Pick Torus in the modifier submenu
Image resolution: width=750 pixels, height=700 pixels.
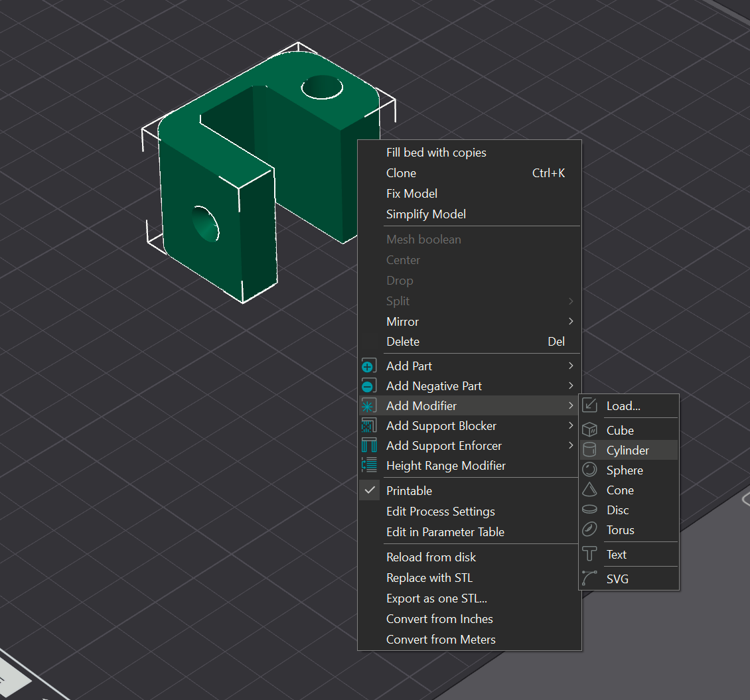[x=629, y=529]
